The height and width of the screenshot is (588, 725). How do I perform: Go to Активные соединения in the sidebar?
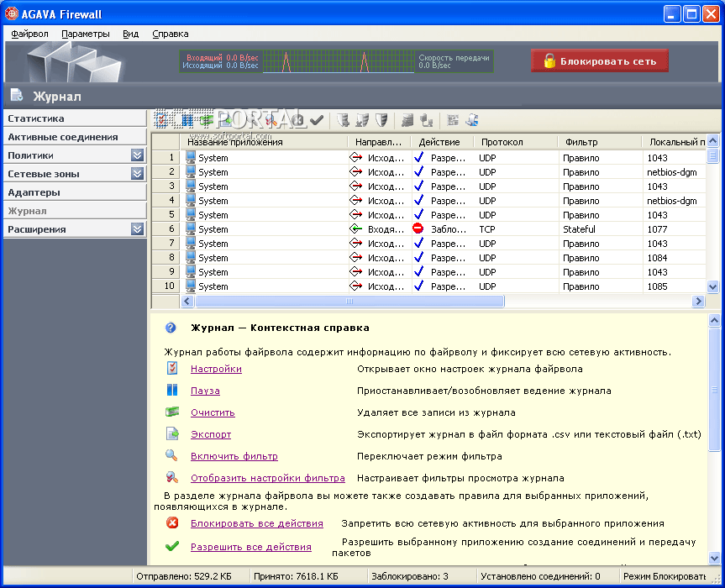tap(63, 137)
